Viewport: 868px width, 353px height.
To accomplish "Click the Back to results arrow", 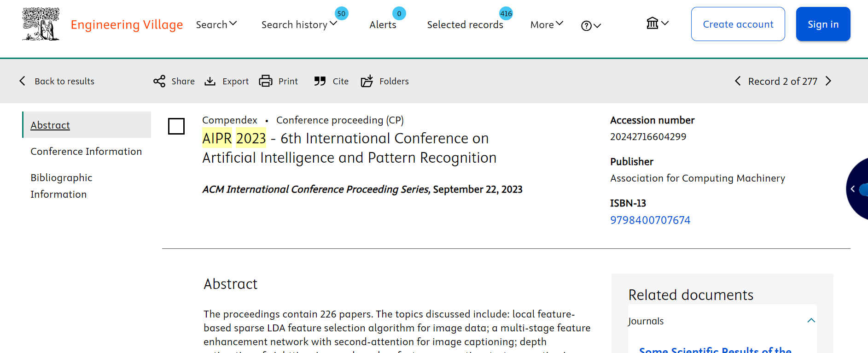I will [22, 81].
